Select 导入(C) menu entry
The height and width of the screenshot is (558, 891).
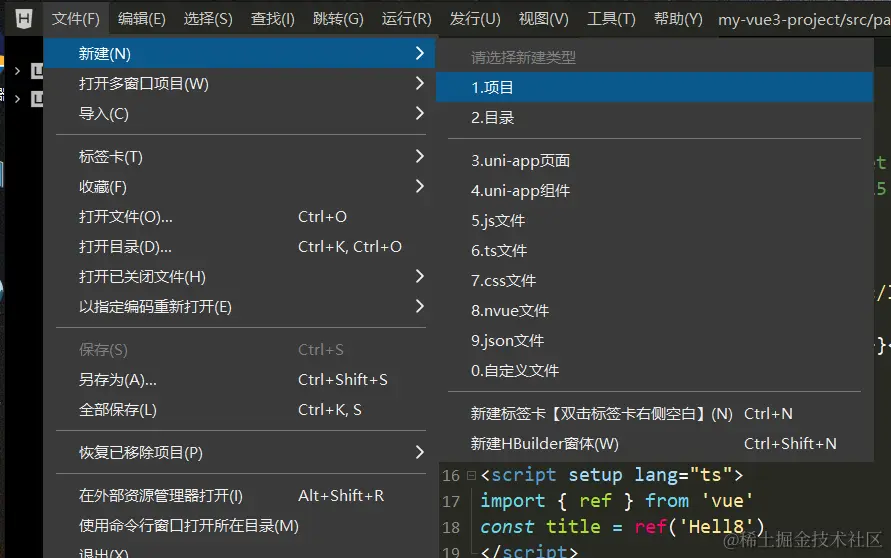pos(239,114)
